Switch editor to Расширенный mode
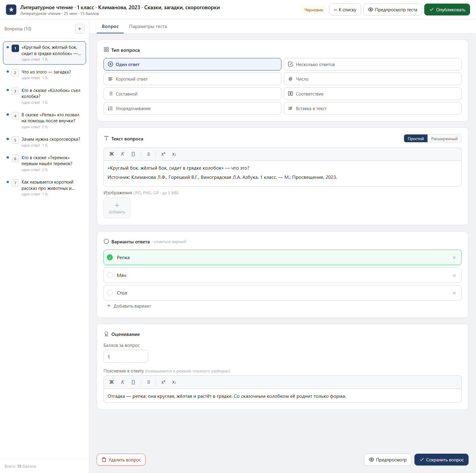 tap(444, 139)
